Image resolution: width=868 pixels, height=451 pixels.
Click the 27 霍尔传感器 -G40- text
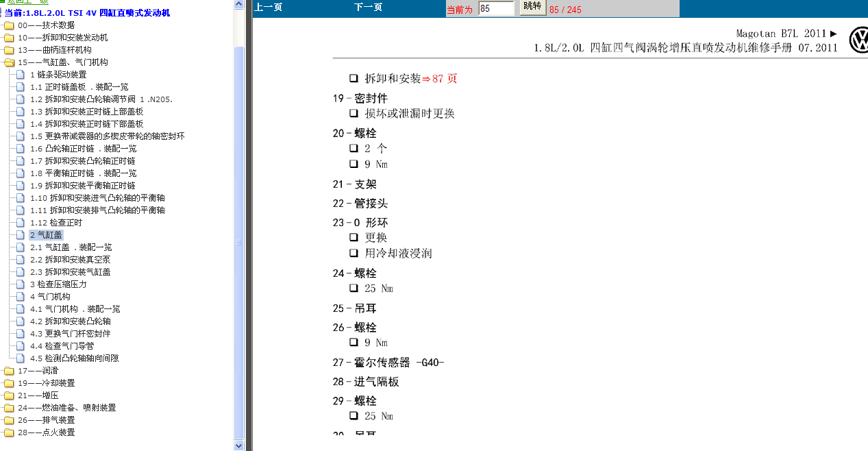[388, 363]
